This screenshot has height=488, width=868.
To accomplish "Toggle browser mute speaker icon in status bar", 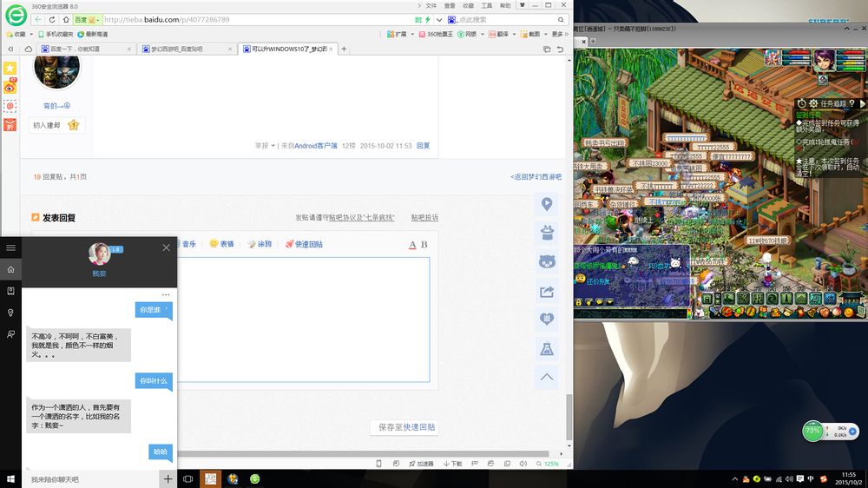I will pos(523,464).
